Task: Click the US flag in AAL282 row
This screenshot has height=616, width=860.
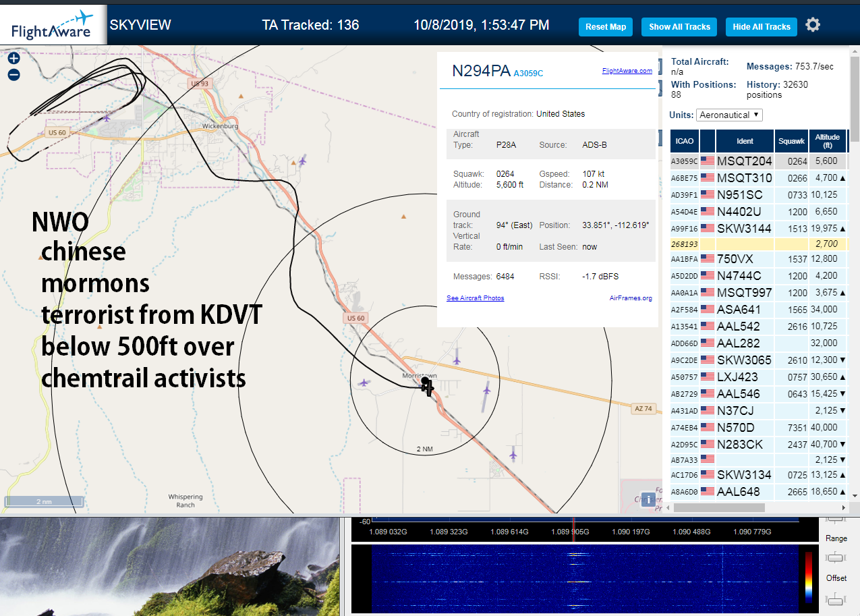Action: (707, 343)
